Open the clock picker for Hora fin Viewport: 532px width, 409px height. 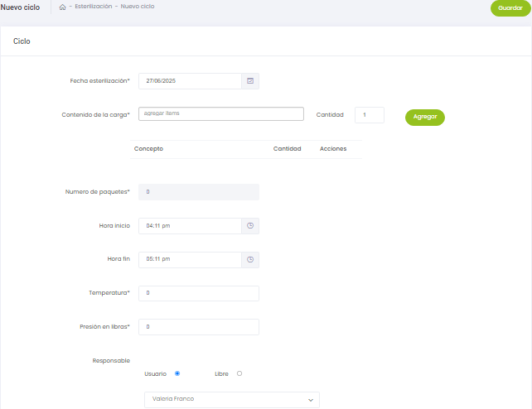pyautogui.click(x=250, y=260)
